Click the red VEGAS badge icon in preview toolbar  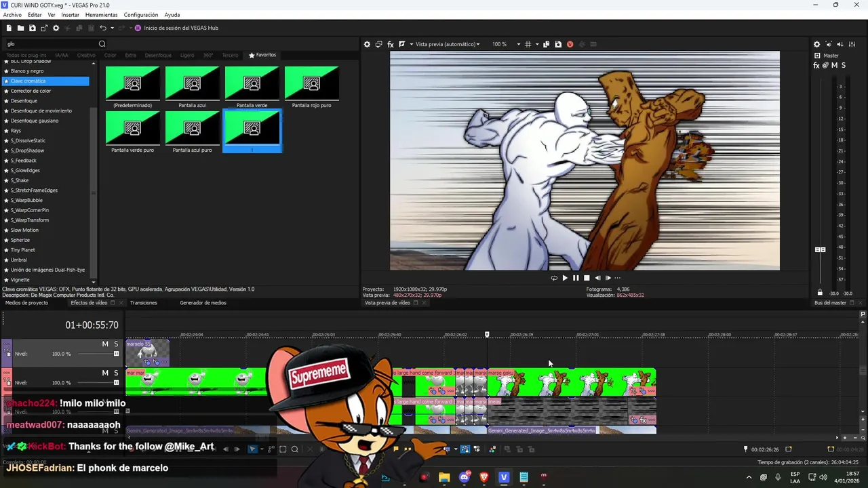[570, 44]
